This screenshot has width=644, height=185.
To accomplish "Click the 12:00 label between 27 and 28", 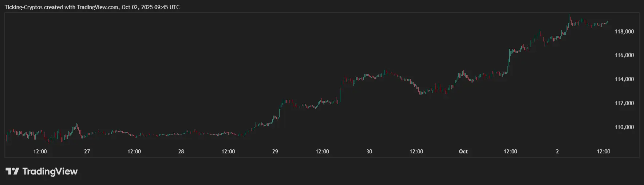I will (134, 152).
